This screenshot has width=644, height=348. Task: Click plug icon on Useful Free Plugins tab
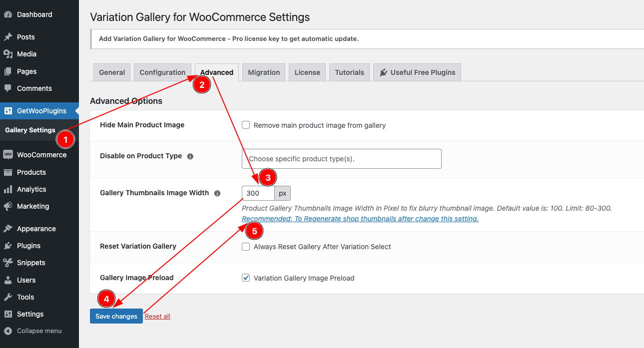[x=383, y=72]
